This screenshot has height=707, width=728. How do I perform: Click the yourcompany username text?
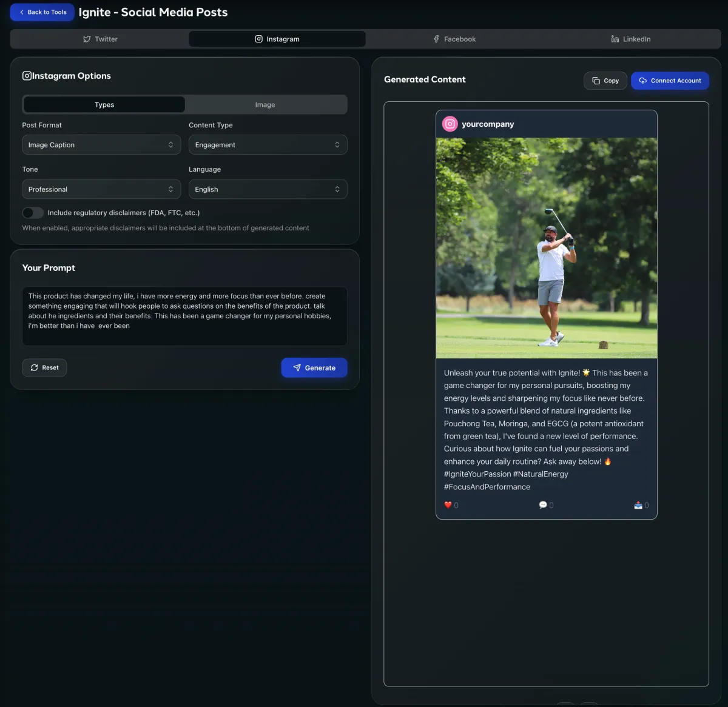pyautogui.click(x=488, y=124)
